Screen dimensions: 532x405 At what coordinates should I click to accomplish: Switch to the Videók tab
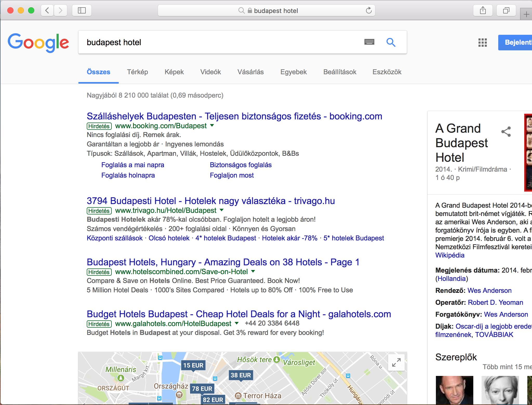pyautogui.click(x=210, y=72)
